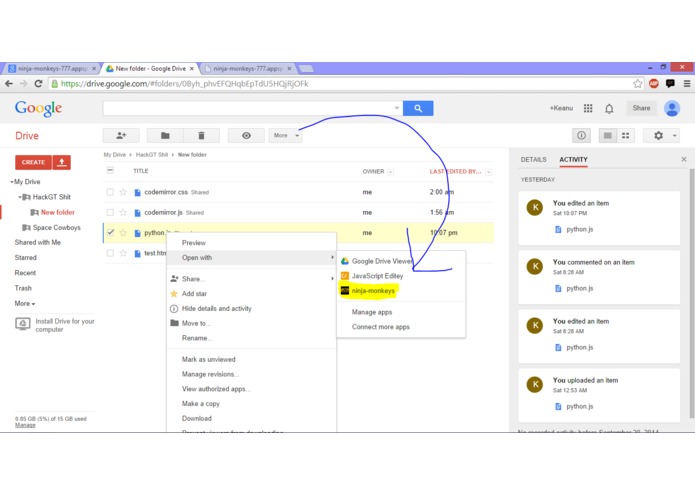
Task: Click the +Keanu link
Action: pos(561,108)
